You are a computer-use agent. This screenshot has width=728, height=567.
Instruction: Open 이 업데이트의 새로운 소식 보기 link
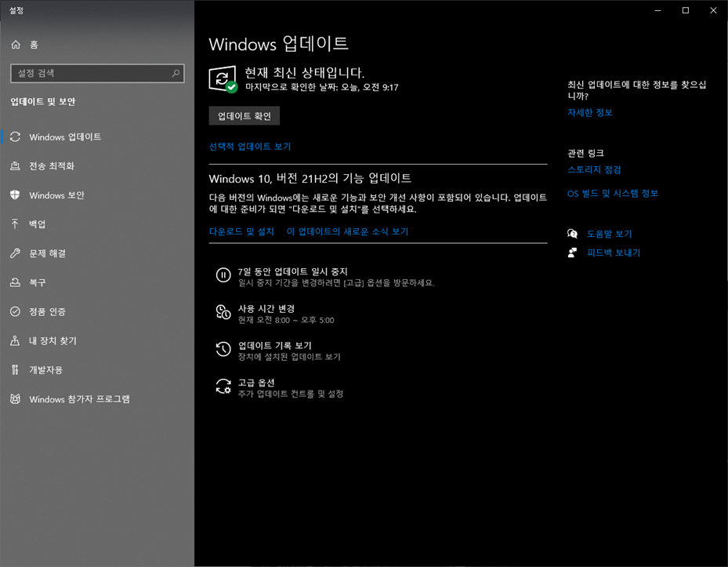pos(347,231)
